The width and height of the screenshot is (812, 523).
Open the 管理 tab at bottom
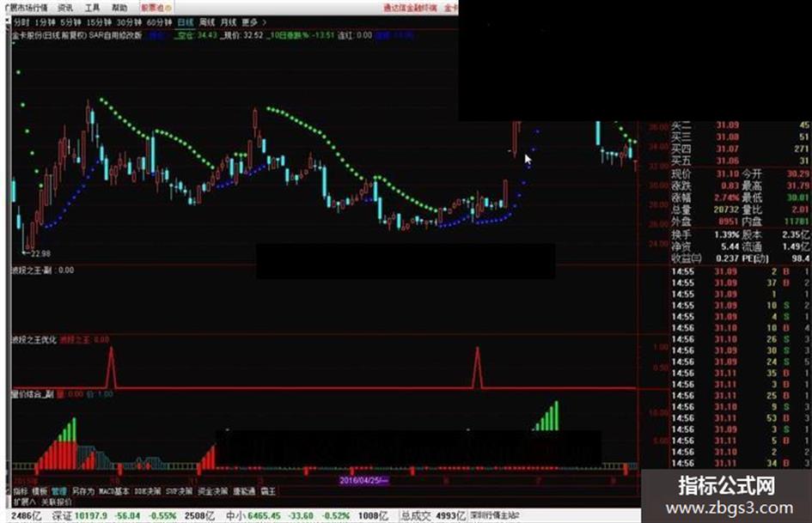click(x=59, y=491)
